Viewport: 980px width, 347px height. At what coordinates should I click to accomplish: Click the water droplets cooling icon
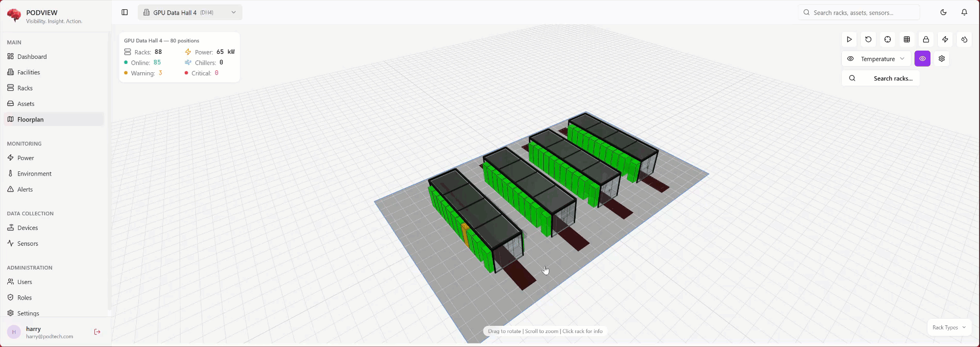coord(964,39)
